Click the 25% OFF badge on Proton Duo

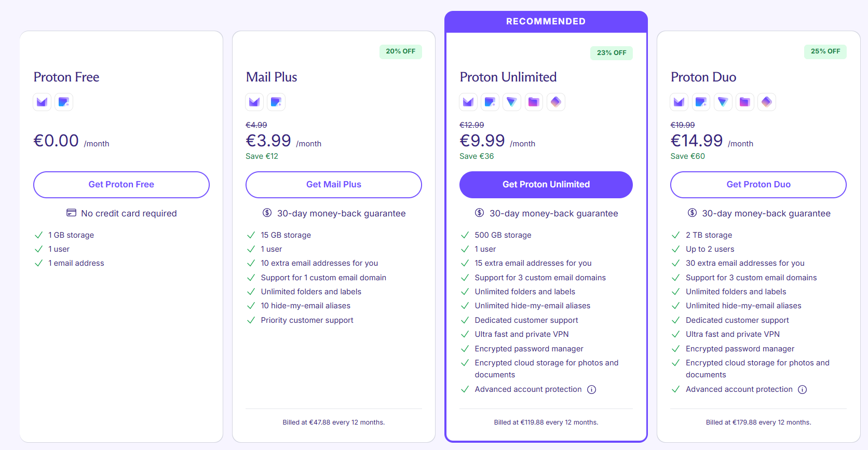pyautogui.click(x=825, y=51)
